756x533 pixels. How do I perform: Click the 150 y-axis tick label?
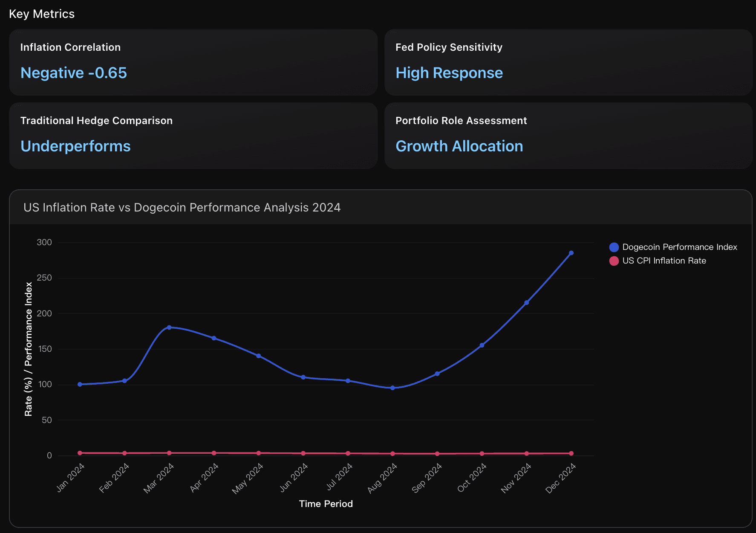coord(44,349)
